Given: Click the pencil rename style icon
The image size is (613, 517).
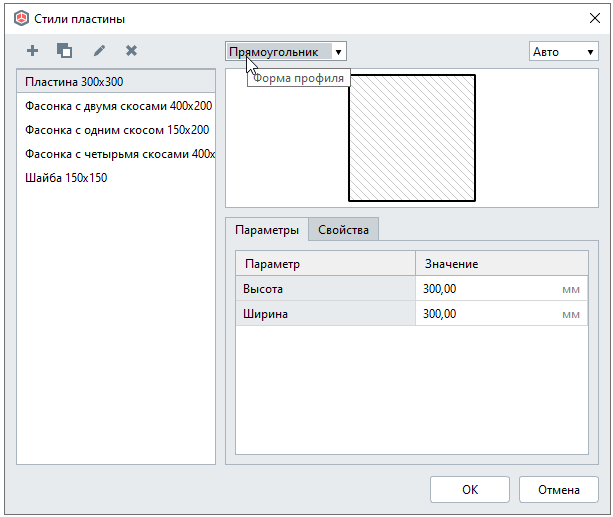Looking at the screenshot, I should [x=99, y=50].
